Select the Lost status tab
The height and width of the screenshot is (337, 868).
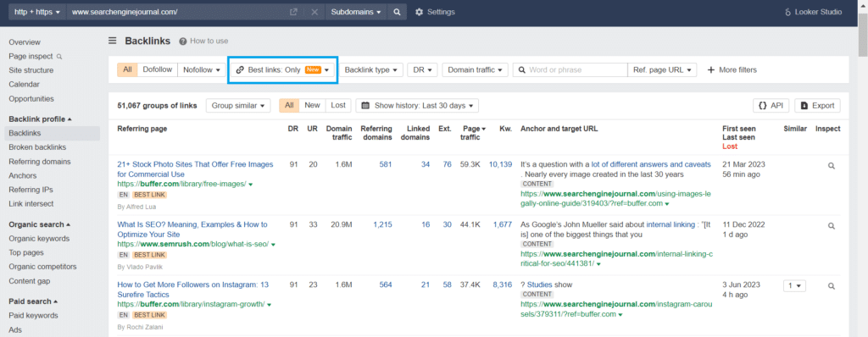pyautogui.click(x=337, y=105)
